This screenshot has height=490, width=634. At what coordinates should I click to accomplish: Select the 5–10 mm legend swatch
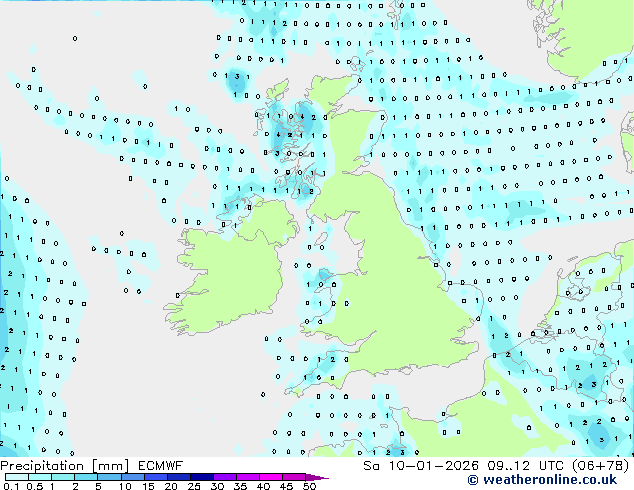109,477
